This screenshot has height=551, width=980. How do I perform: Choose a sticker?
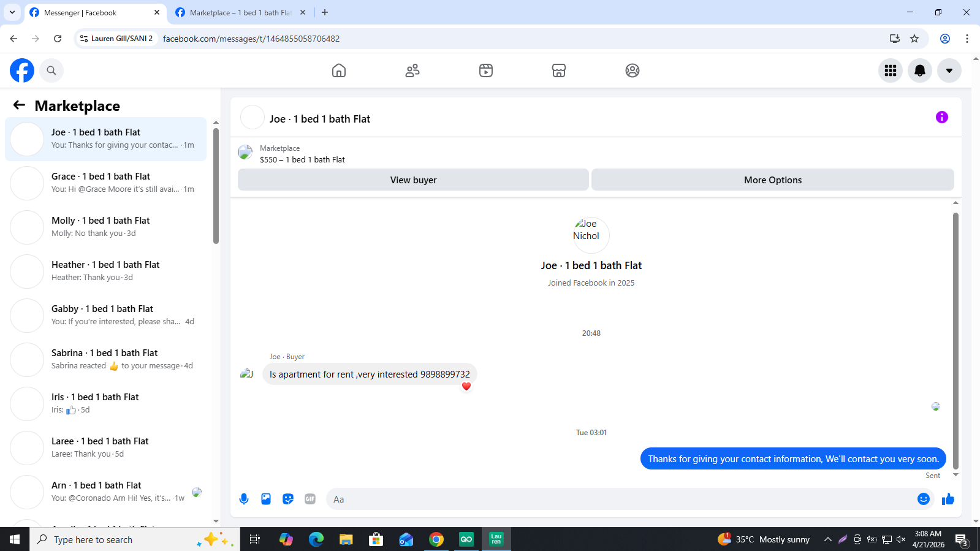point(288,499)
